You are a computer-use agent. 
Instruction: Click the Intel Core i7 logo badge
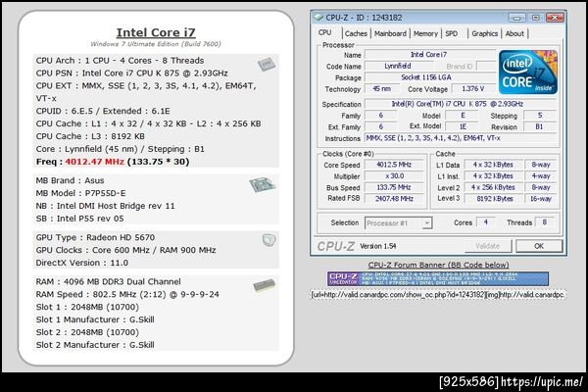pos(528,72)
